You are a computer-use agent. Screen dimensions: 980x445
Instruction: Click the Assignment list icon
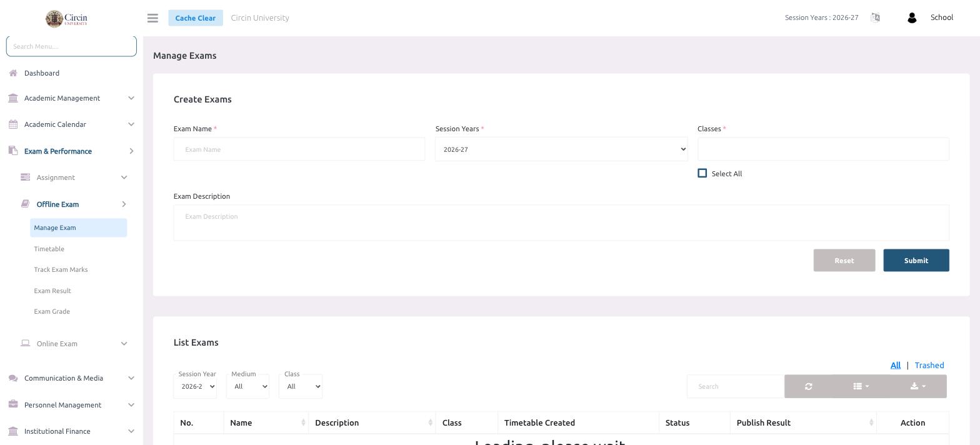click(x=26, y=177)
